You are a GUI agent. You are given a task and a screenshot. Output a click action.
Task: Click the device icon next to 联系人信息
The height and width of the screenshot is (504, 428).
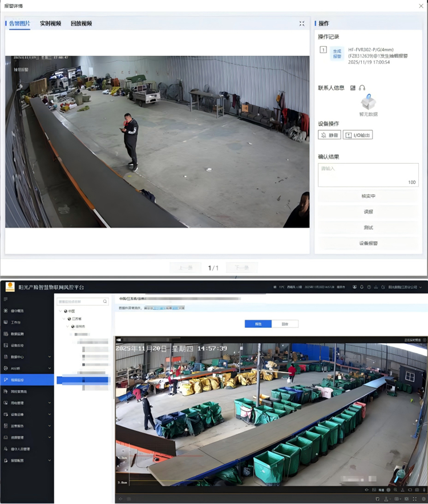pyautogui.click(x=353, y=88)
